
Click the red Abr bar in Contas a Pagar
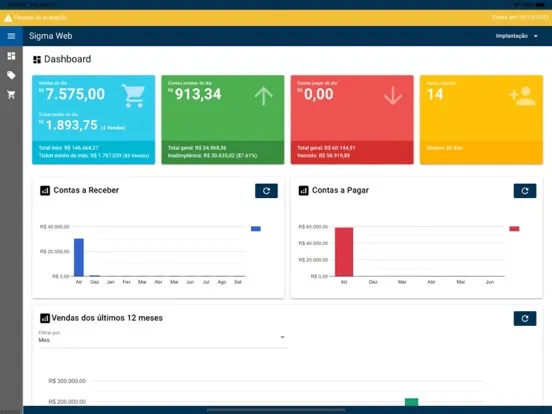point(344,252)
